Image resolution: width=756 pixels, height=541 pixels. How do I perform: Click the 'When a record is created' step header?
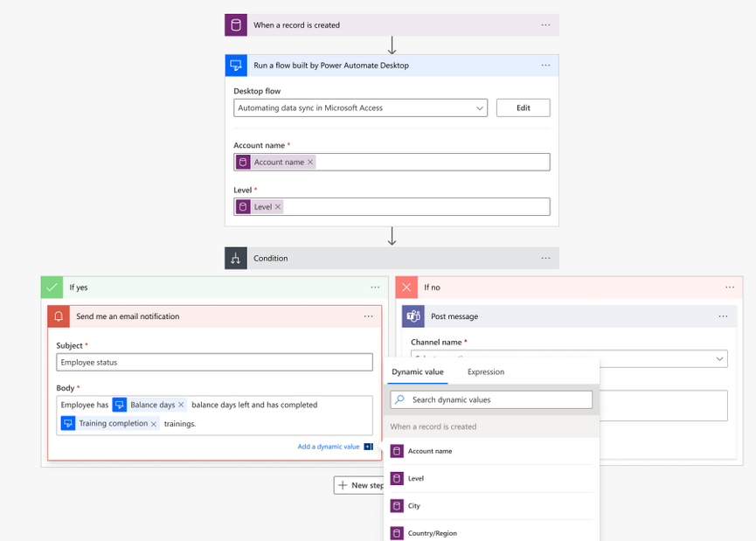pyautogui.click(x=392, y=25)
